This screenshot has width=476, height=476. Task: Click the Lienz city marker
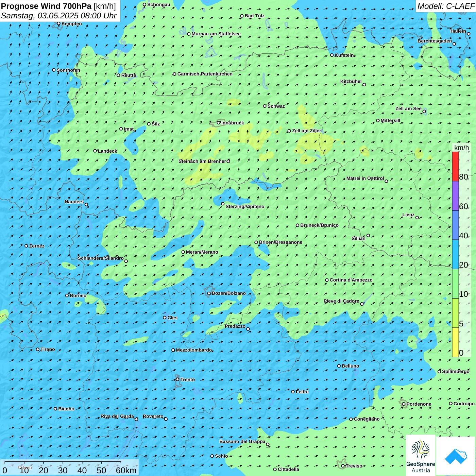click(417, 218)
